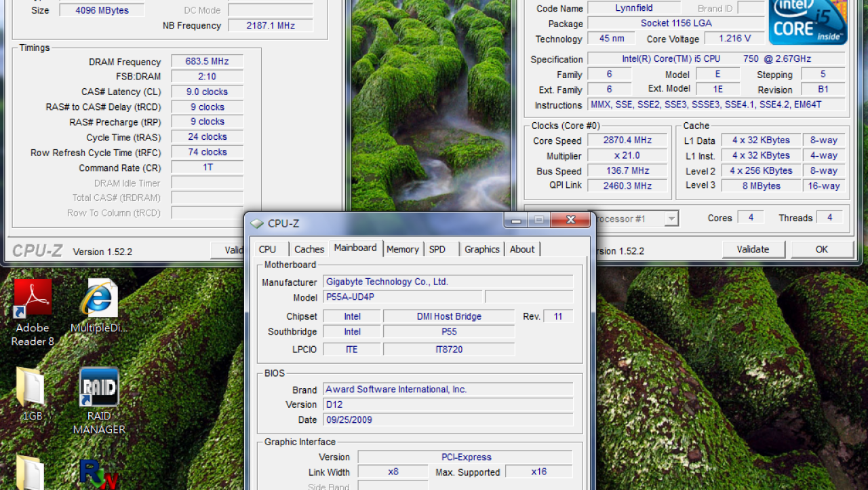Click the Command Rate value '1T'
Viewport: 868px width, 490px height.
208,167
